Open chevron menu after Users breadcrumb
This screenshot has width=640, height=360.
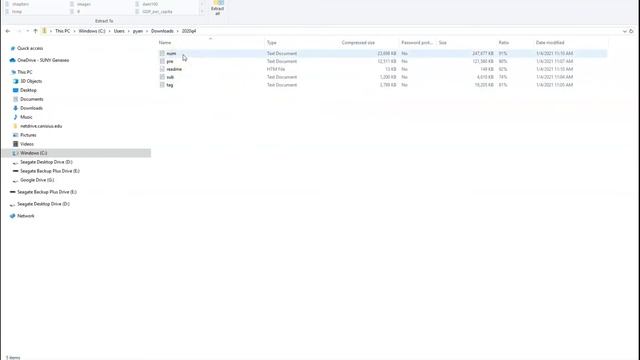click(129, 31)
